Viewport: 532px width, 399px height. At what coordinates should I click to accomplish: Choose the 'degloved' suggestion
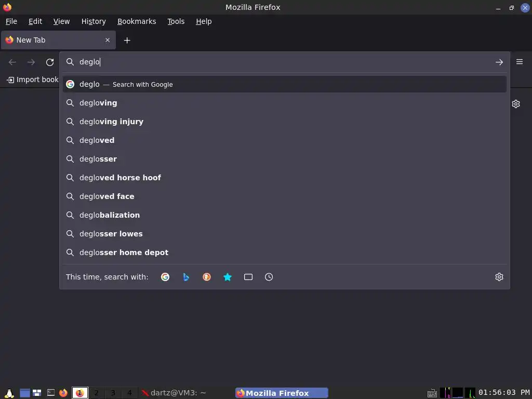click(x=285, y=140)
